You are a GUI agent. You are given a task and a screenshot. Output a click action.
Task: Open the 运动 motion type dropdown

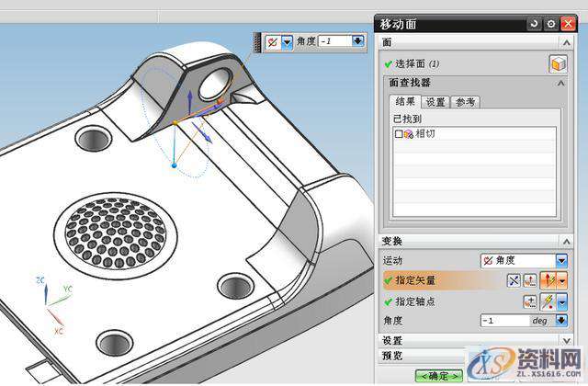pos(561,261)
